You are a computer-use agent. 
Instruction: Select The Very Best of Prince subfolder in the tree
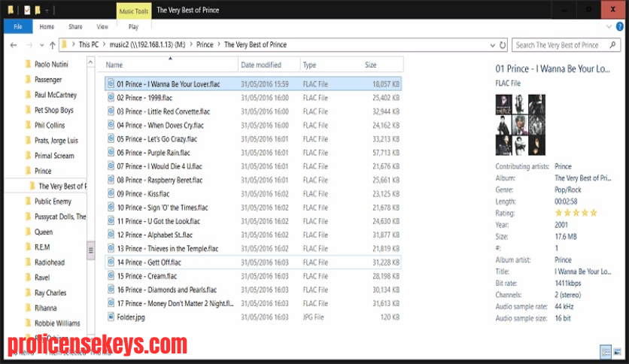62,186
